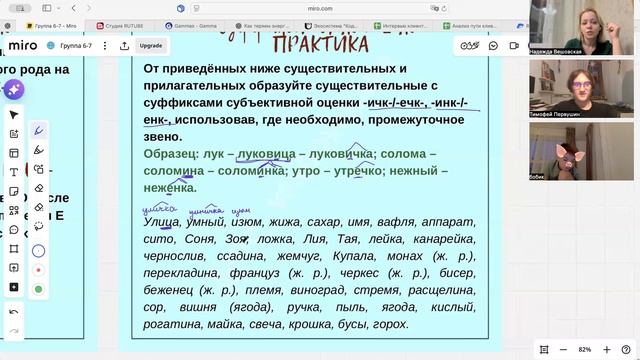This screenshot has height=360, width=640.
Task: Select the Highlighter tool
Action: pyautogui.click(x=39, y=150)
